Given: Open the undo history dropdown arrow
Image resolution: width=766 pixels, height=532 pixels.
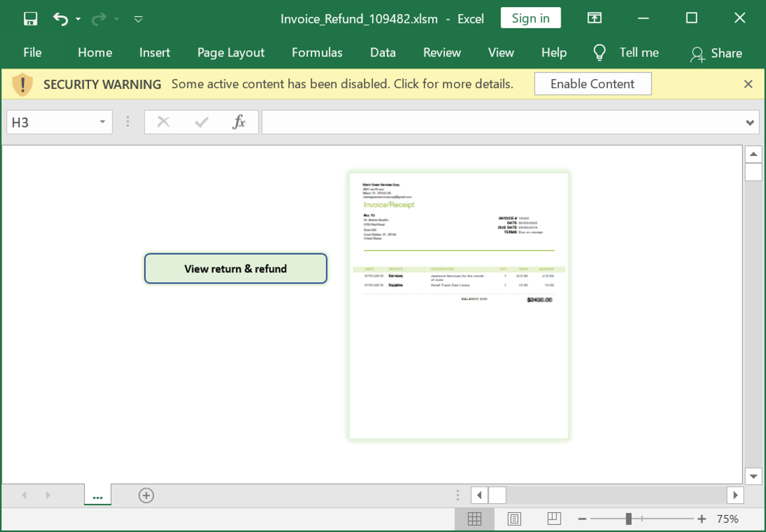Looking at the screenshot, I should (x=78, y=19).
